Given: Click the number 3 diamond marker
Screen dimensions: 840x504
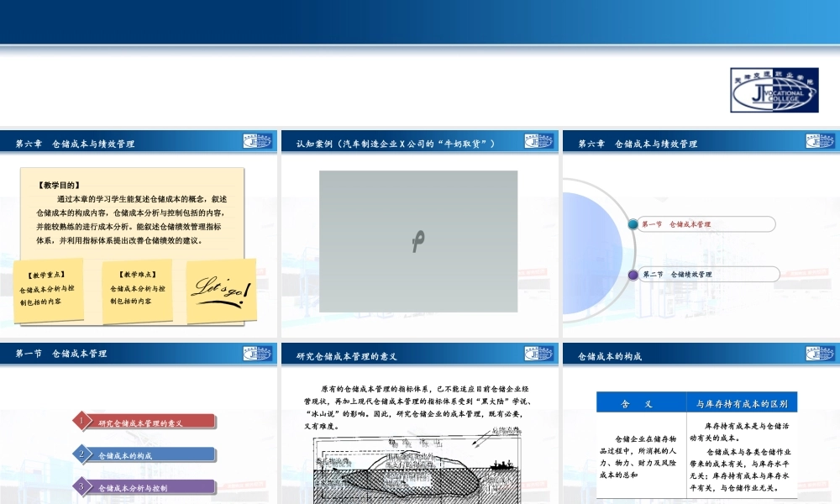Looking at the screenshot, I should [x=82, y=486].
